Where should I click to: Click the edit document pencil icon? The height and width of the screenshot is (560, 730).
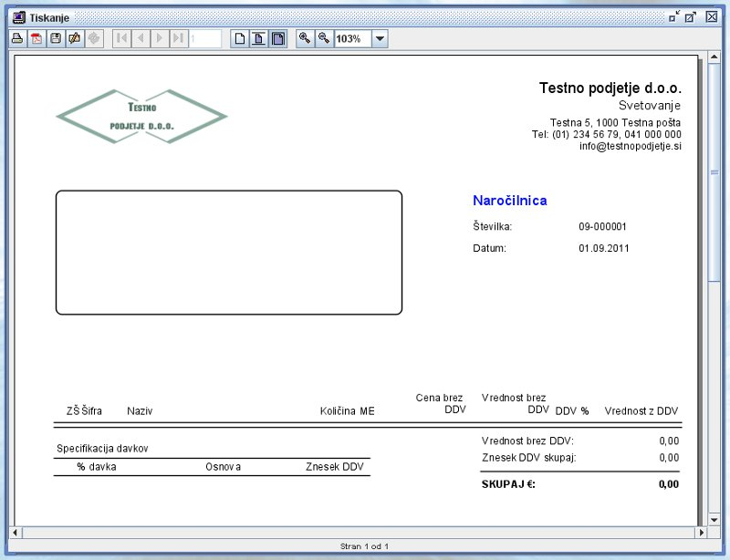tap(75, 38)
